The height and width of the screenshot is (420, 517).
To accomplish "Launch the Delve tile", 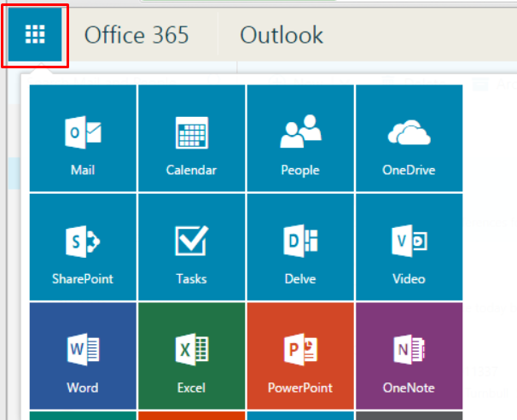I will tap(300, 247).
